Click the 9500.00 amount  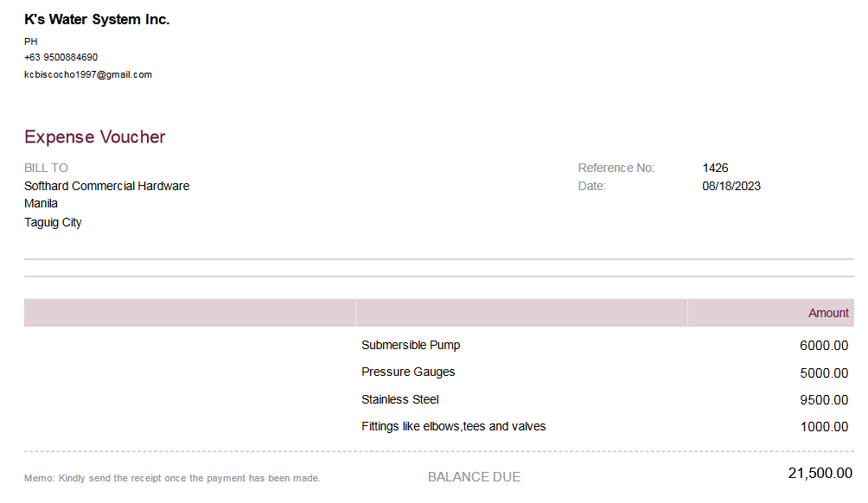[823, 400]
